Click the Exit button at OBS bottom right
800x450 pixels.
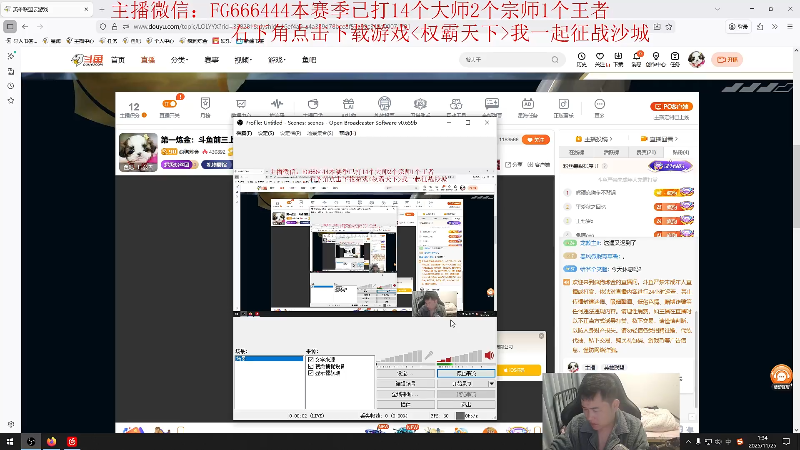[x=466, y=404]
